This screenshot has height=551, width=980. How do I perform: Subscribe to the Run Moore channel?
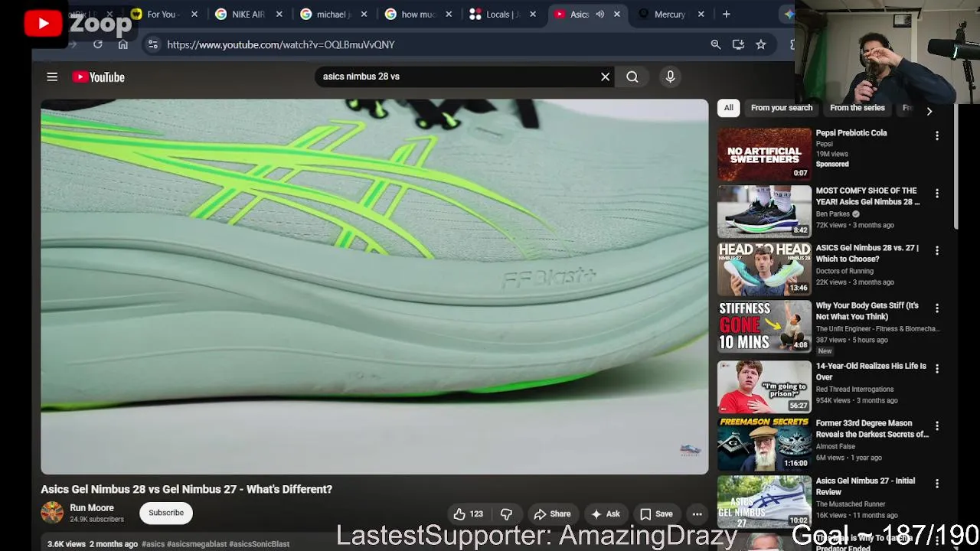pos(166,513)
